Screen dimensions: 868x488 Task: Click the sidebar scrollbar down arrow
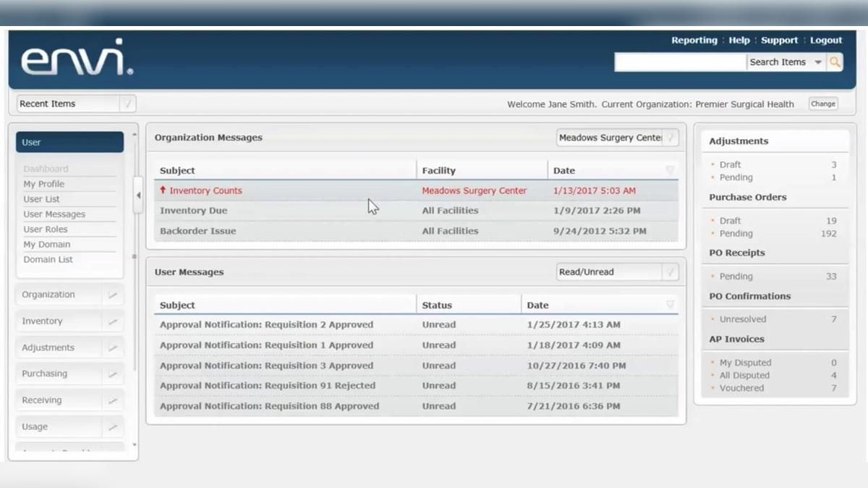(x=135, y=445)
